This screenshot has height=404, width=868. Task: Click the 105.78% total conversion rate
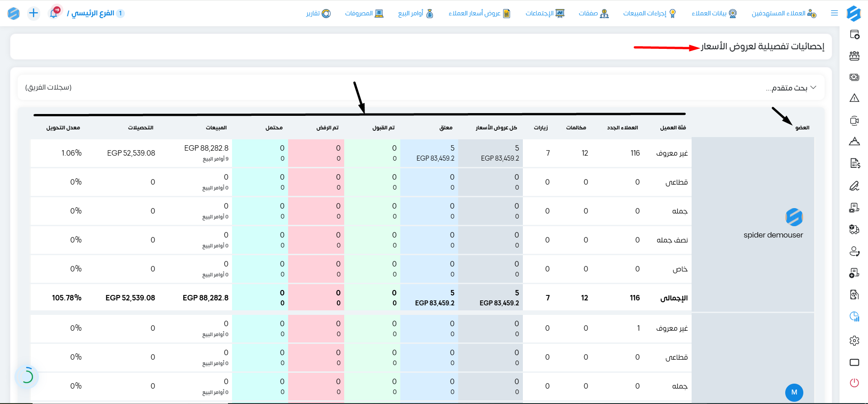tap(66, 298)
